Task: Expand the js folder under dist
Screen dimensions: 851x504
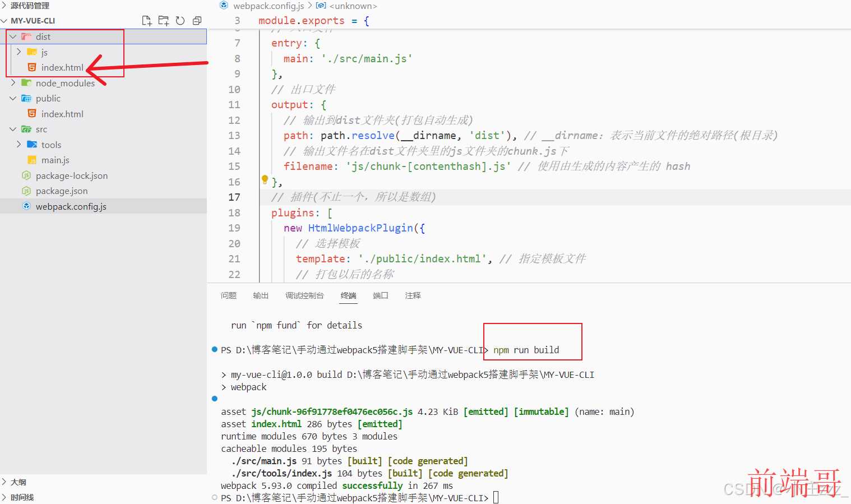Action: (18, 52)
